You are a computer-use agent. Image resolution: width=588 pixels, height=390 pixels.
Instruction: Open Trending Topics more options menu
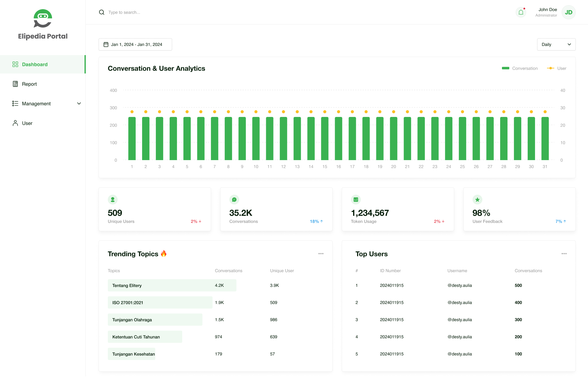click(321, 253)
